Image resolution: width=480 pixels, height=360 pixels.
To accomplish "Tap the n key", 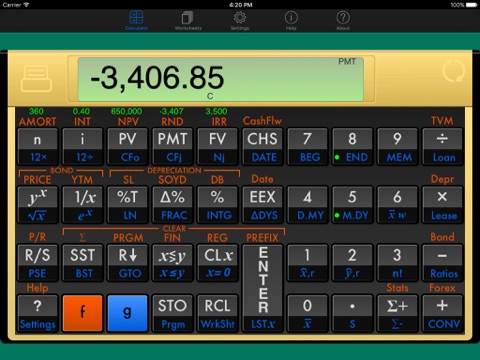I will [38, 146].
